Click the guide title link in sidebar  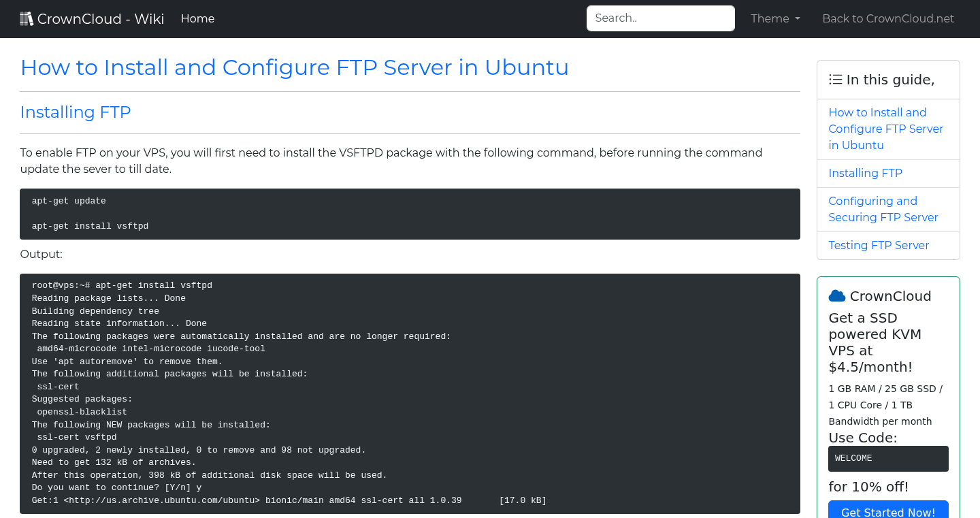[x=885, y=129]
